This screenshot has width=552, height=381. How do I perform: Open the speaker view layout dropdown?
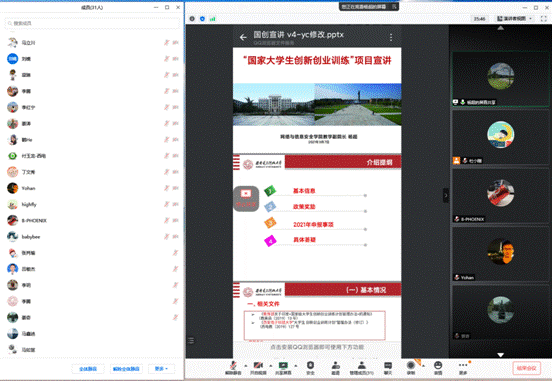[x=515, y=19]
